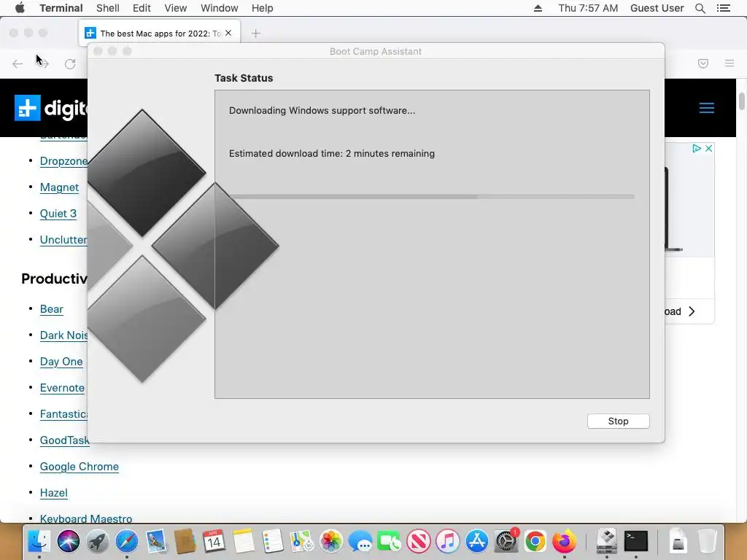Viewport: 747px width, 560px height.
Task: Open the Help menu
Action: 262,8
